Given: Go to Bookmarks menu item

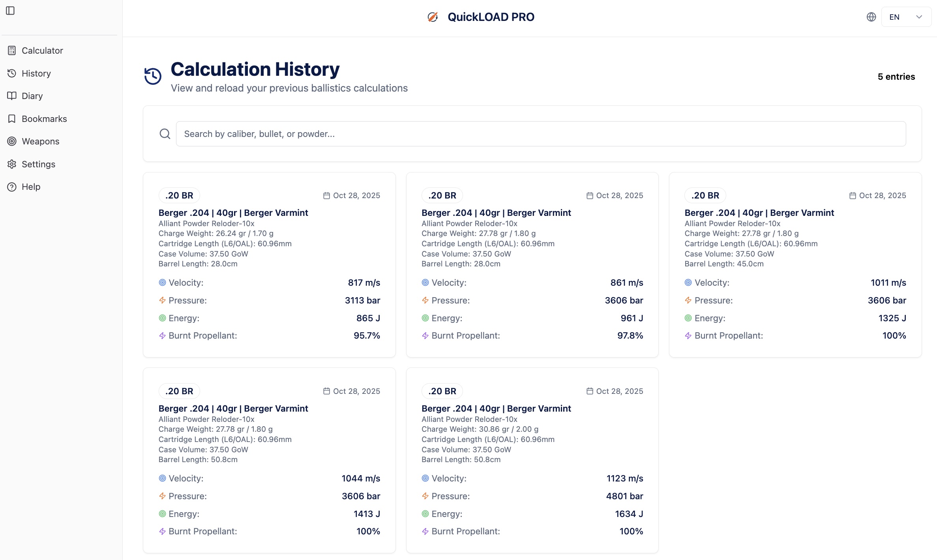Looking at the screenshot, I should 44,119.
